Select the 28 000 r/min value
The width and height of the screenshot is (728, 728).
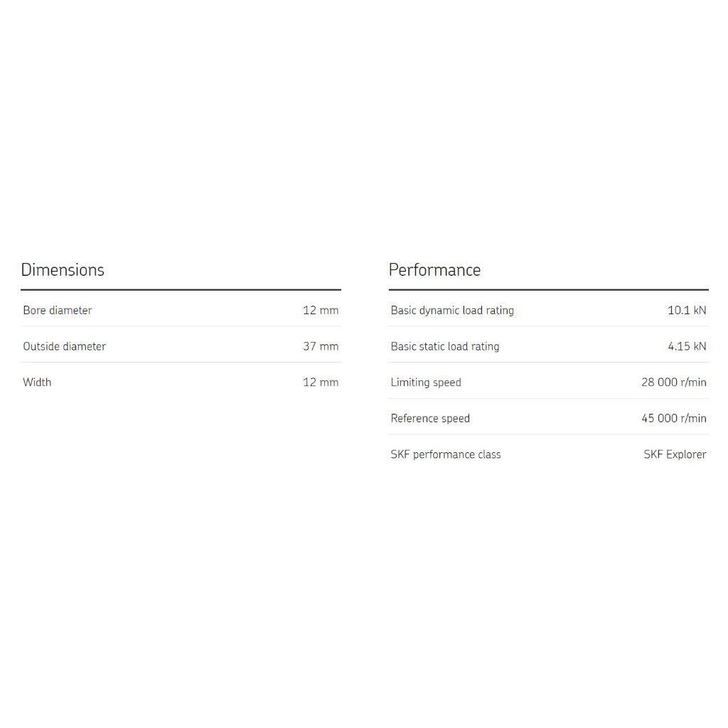click(674, 382)
